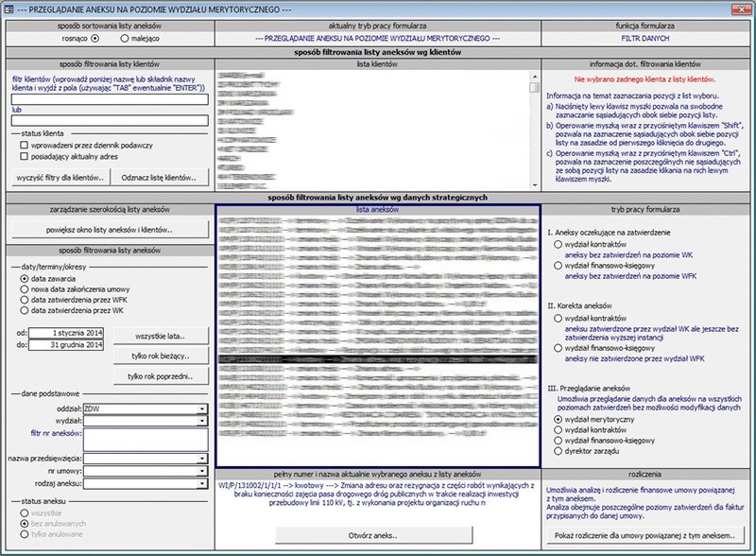Focus the client filter field below 'lub'
The width and height of the screenshot is (756, 556).
(110, 120)
